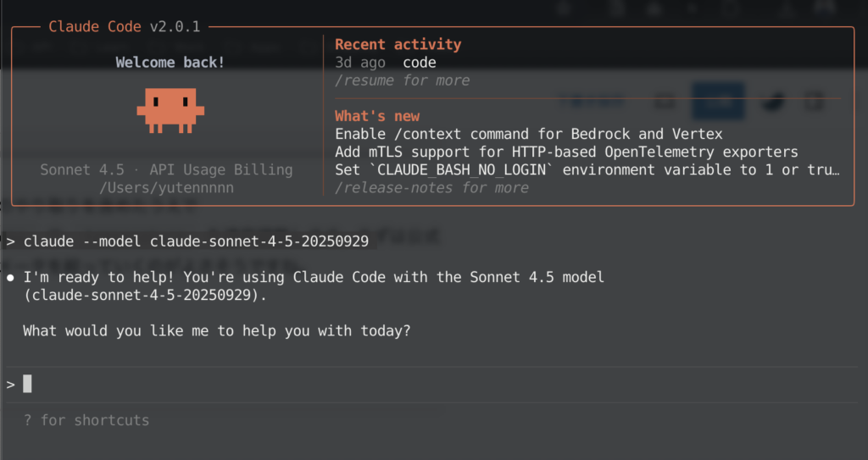Click the "/release-notes for more" text
Image resolution: width=868 pixels, height=460 pixels.
pyautogui.click(x=431, y=188)
